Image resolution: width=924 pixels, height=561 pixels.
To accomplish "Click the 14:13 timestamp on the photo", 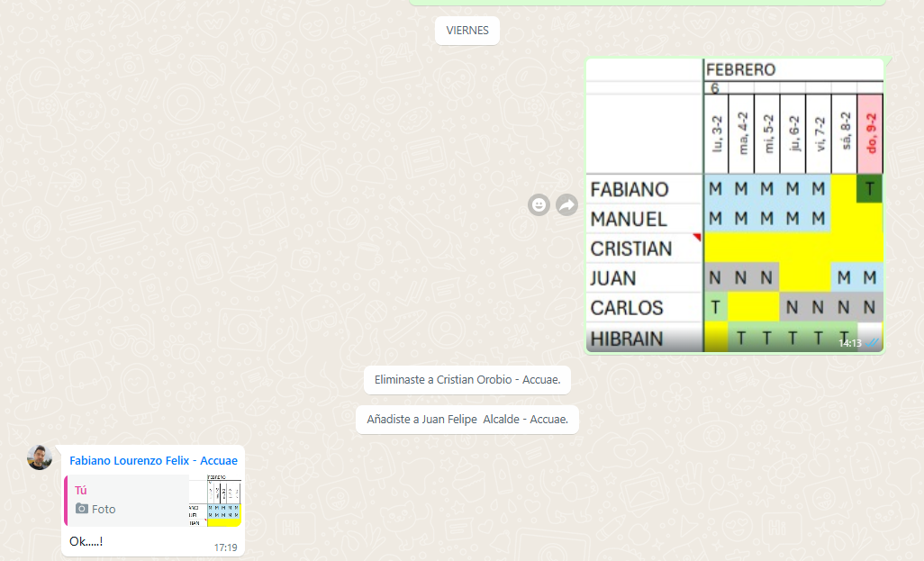I will click(x=849, y=343).
